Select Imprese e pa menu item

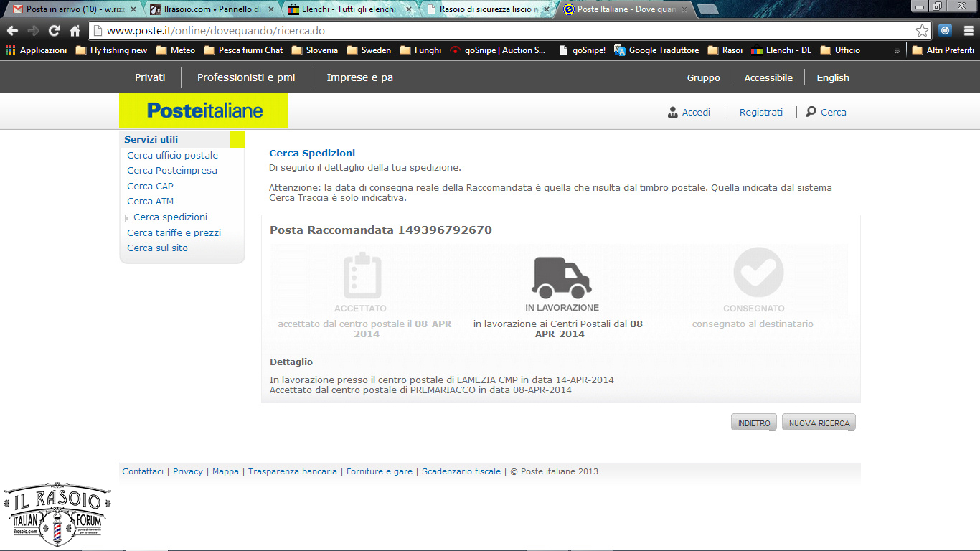(359, 77)
